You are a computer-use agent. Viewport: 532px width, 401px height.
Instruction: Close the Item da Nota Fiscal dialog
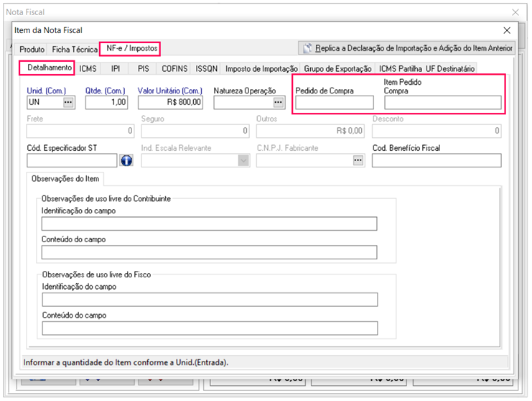507,30
